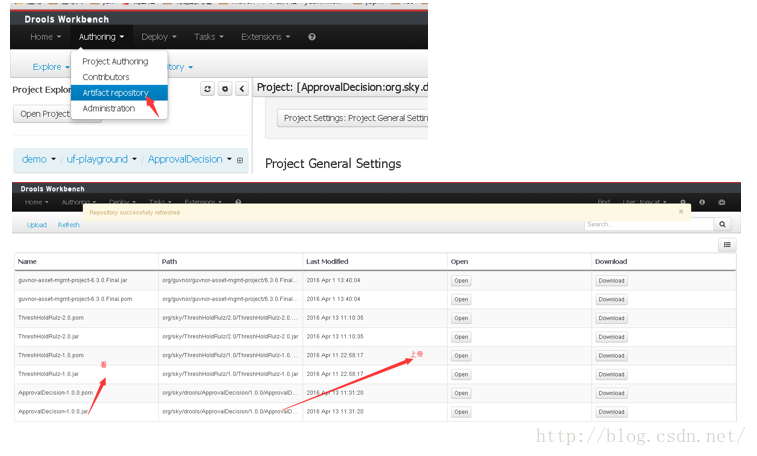Download ThreshHoldRulz-2.0.pom

click(611, 318)
